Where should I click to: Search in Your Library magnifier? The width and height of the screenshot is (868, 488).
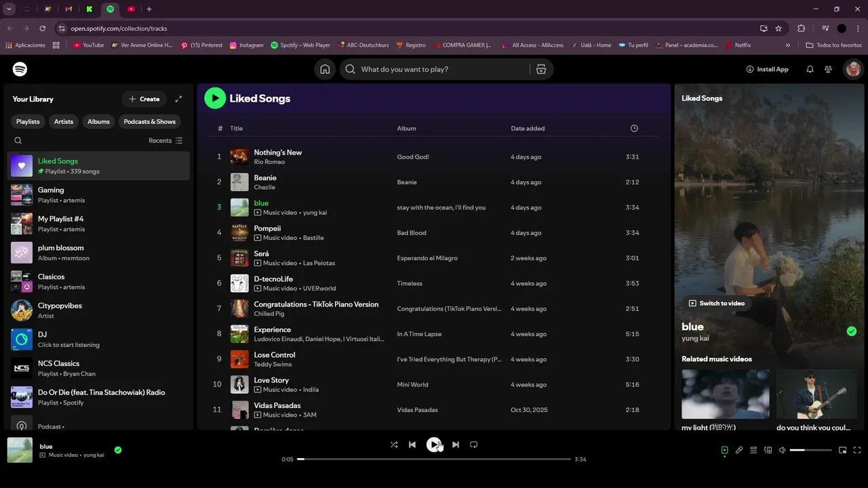[18, 140]
